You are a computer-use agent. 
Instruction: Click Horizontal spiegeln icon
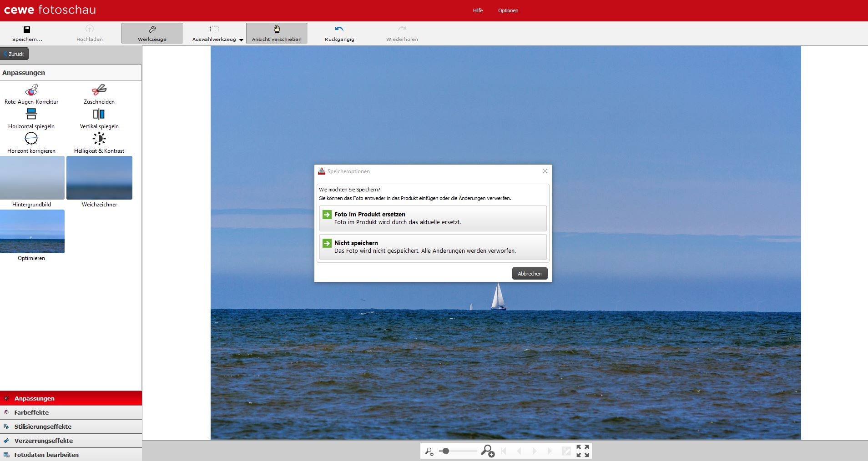tap(31, 114)
